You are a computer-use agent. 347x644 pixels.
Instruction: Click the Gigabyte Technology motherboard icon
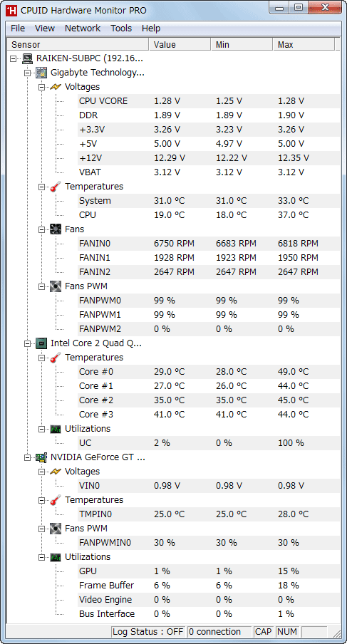41,73
